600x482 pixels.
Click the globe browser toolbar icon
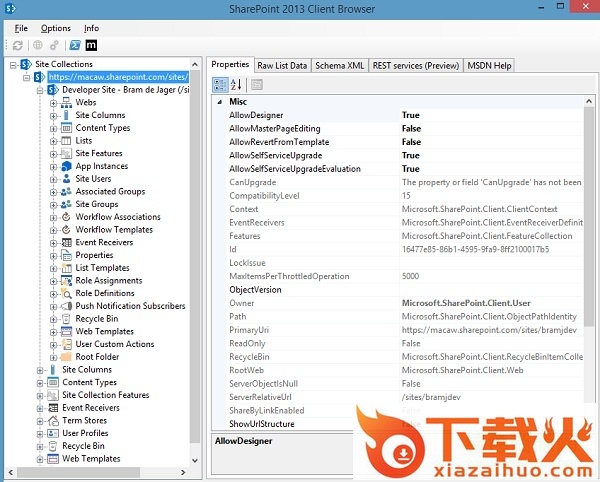click(x=38, y=45)
